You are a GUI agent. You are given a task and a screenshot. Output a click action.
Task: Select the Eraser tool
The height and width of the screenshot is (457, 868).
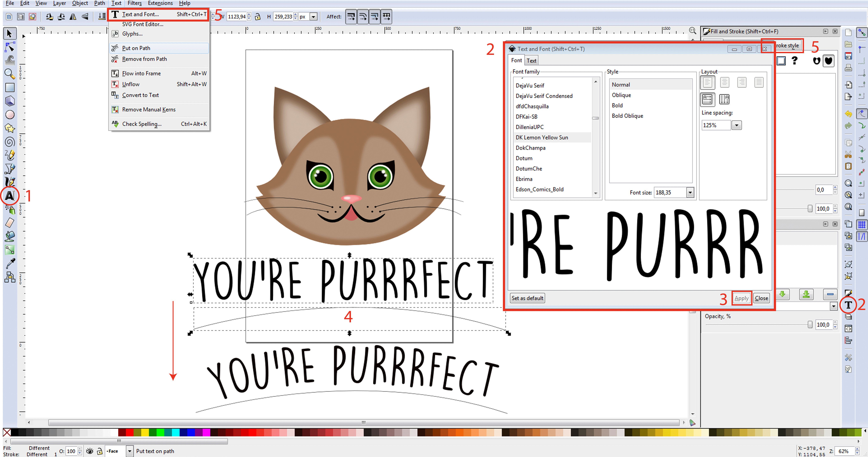coord(10,223)
